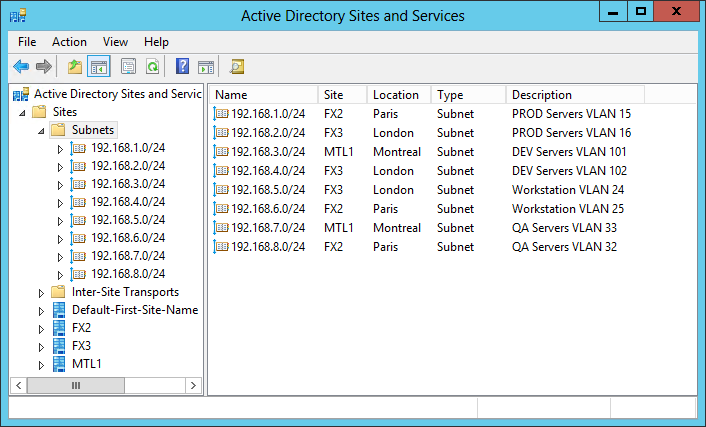Sort by the Type column header
Image resolution: width=706 pixels, height=427 pixels.
coord(469,95)
